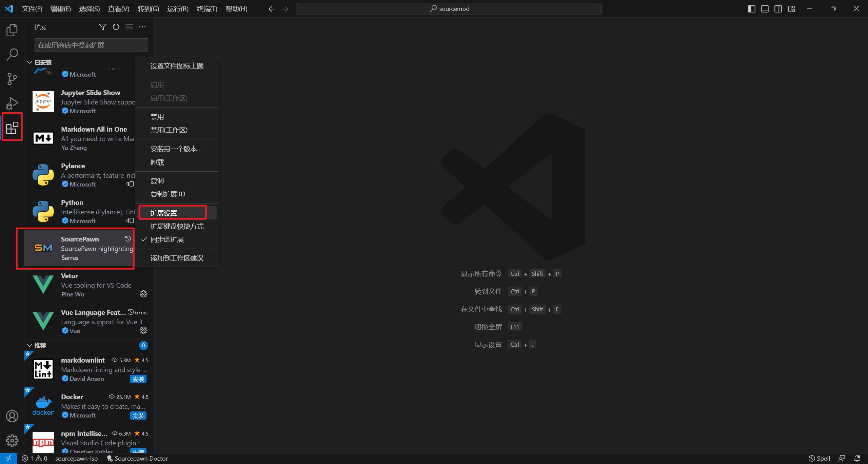Open the Spell status bar item

(819, 459)
